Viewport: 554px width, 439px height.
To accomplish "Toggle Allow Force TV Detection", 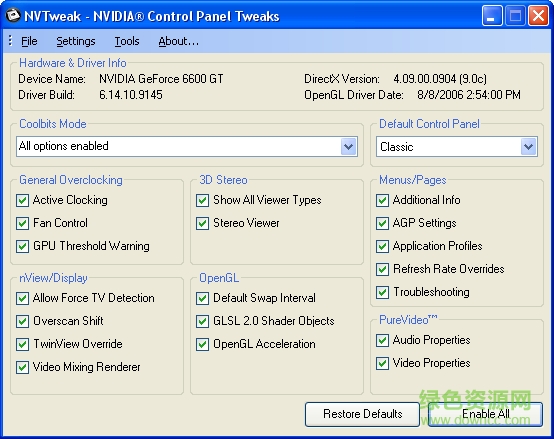I will pos(23,298).
